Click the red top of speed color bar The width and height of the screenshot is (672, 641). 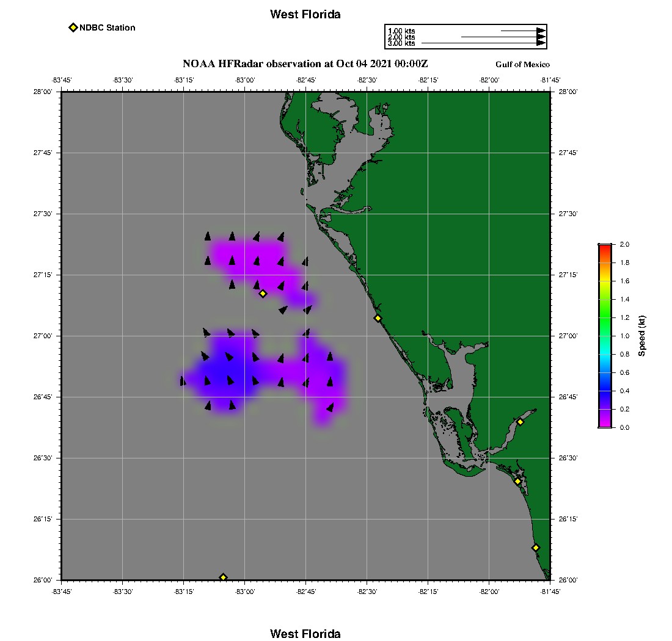(x=605, y=249)
